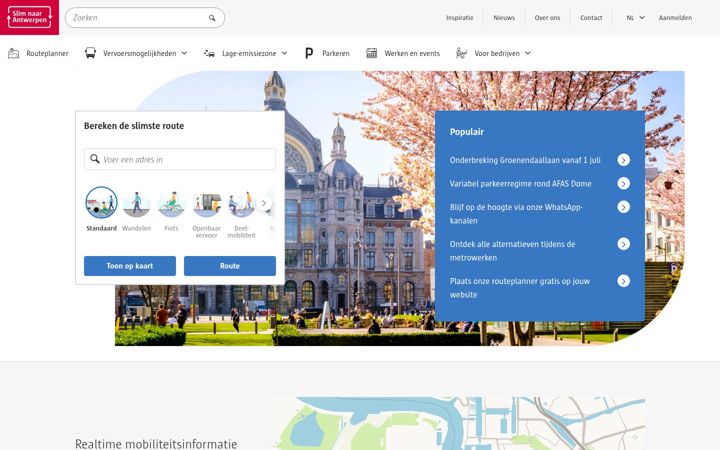This screenshot has width=720, height=450.
Task: Focus the Voer een adres in field
Action: [180, 159]
